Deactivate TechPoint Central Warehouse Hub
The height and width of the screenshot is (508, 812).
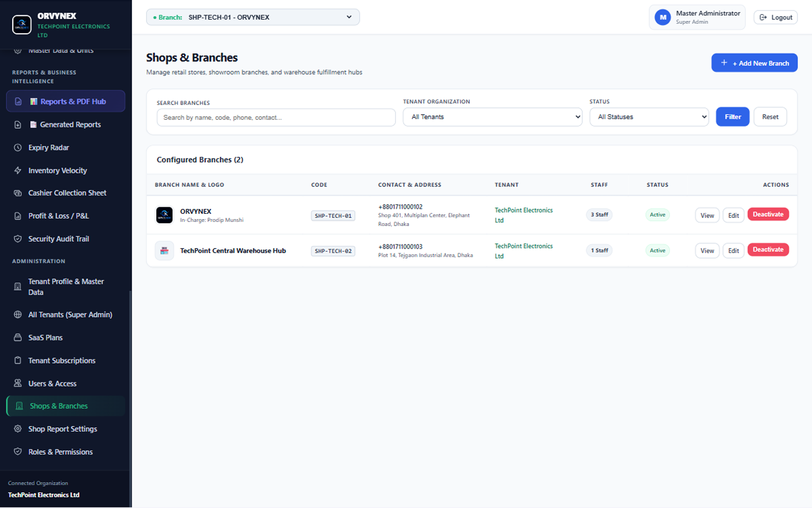click(768, 249)
